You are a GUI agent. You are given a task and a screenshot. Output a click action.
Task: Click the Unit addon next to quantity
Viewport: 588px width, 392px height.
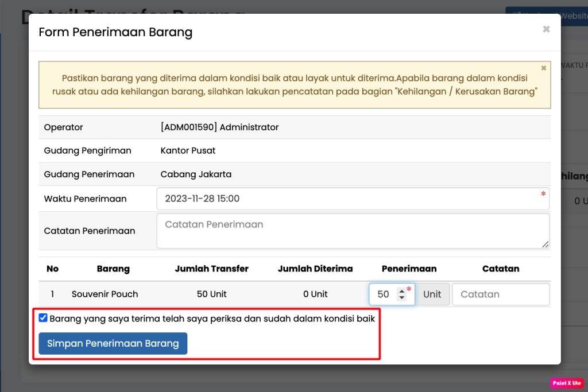point(432,294)
